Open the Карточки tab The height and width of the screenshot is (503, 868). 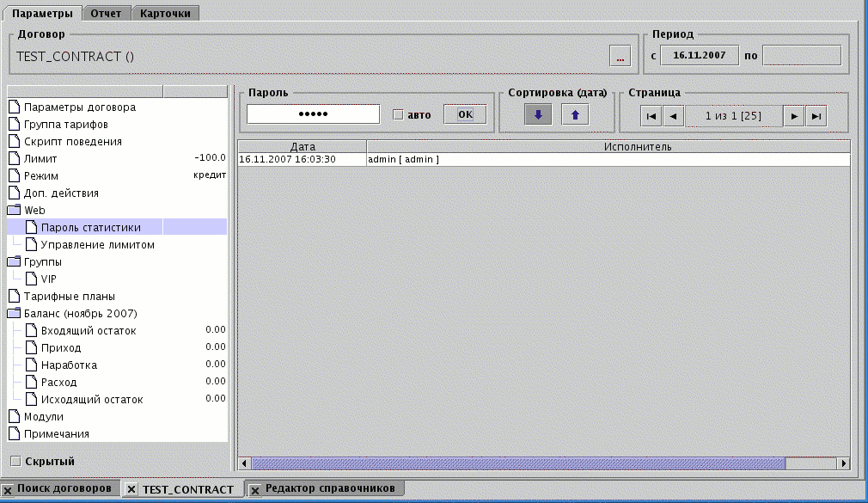[167, 13]
